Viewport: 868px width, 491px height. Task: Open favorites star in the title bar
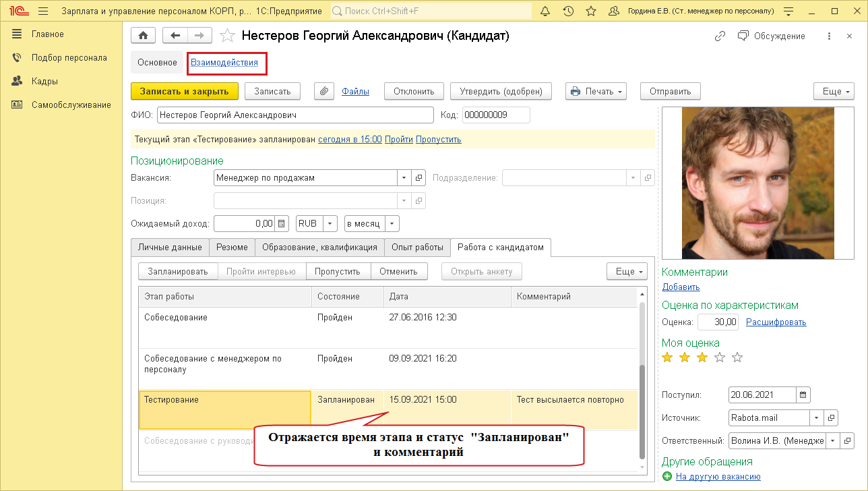(591, 11)
